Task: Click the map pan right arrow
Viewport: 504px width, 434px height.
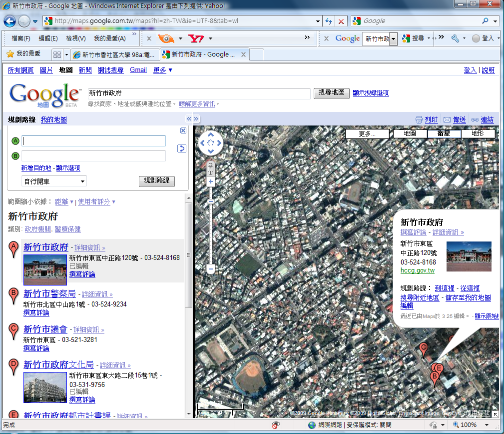Action: [219, 143]
